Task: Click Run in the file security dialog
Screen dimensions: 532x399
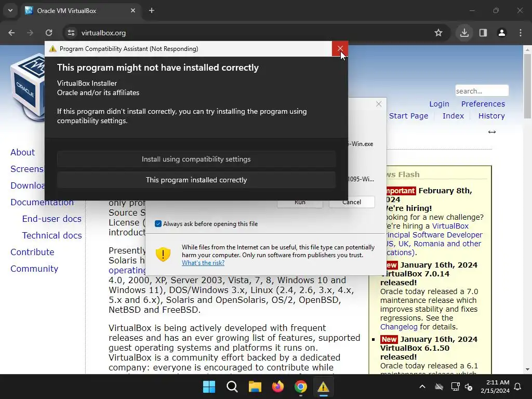Action: (x=300, y=203)
